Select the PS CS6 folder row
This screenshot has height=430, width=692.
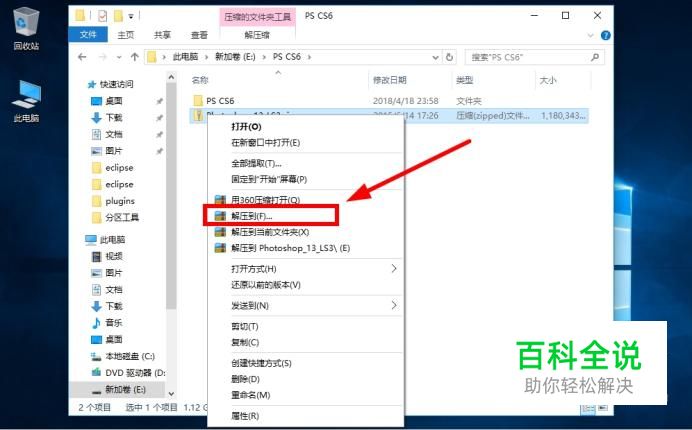(389, 101)
